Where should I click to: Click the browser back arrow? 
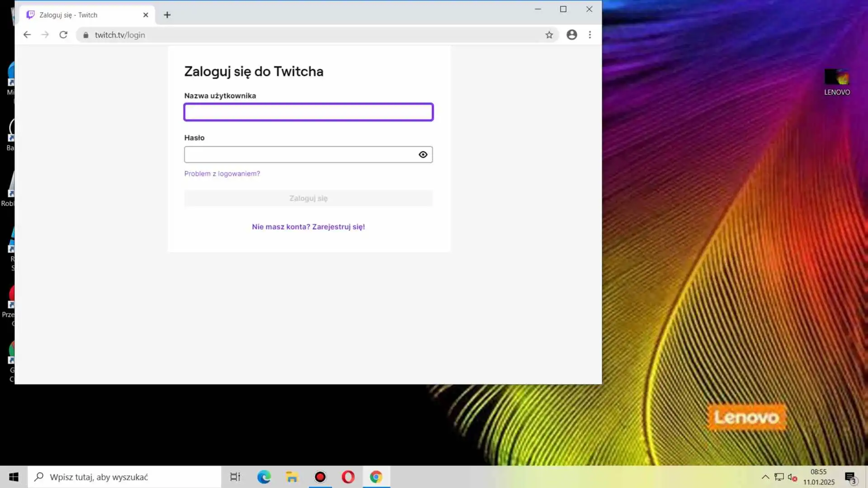27,35
